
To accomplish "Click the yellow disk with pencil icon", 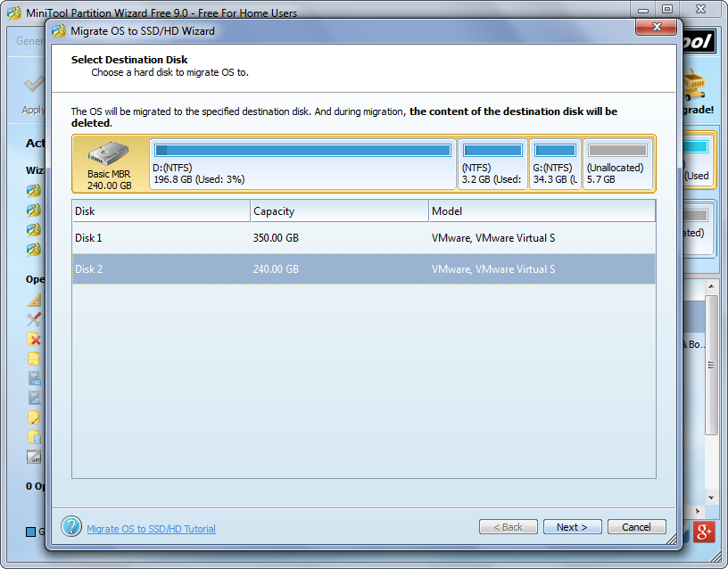I will click(34, 417).
